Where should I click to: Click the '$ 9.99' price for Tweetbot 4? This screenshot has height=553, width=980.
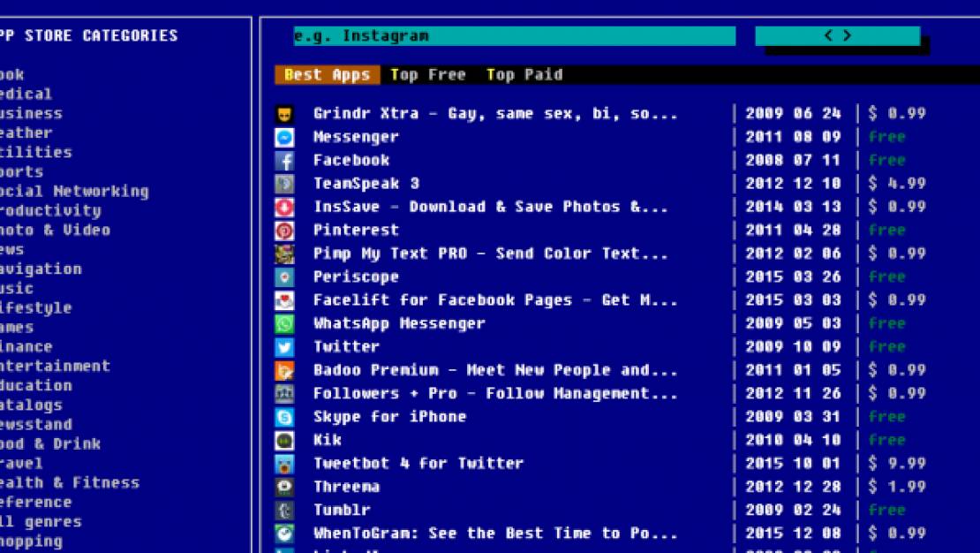(x=897, y=464)
